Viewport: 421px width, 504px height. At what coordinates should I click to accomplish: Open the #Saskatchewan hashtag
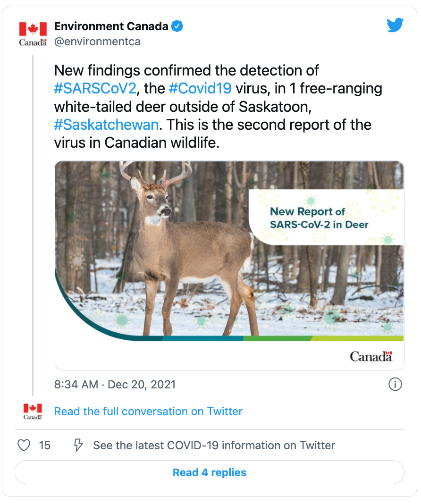tap(106, 125)
